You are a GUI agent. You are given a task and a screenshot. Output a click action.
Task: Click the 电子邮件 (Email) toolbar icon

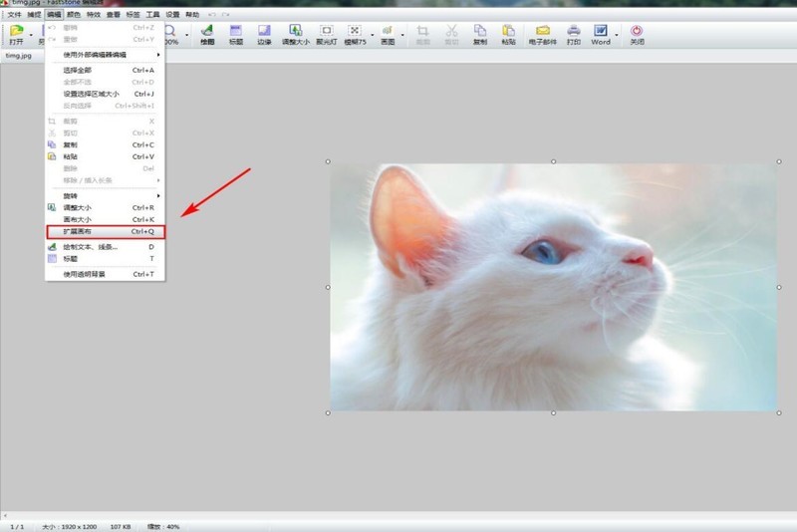(x=543, y=35)
